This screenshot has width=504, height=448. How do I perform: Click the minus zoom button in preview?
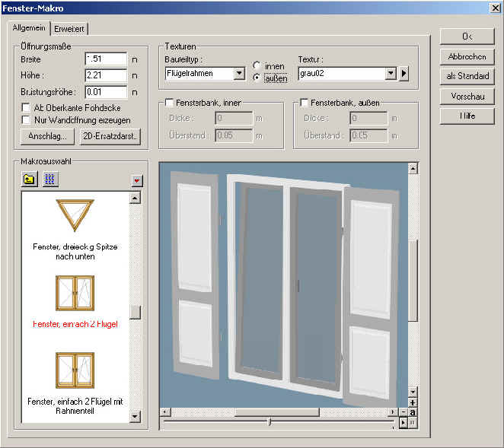click(x=404, y=412)
